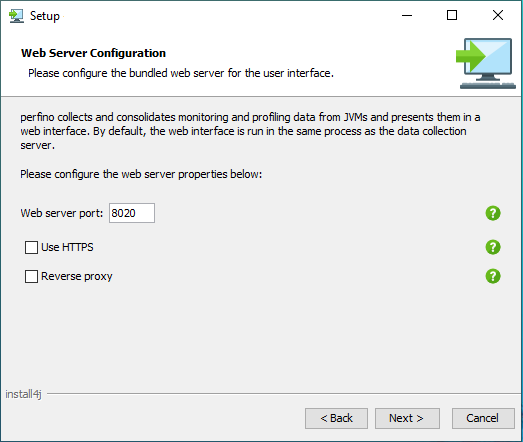
Task: Maximize the Setup window
Action: 452,15
